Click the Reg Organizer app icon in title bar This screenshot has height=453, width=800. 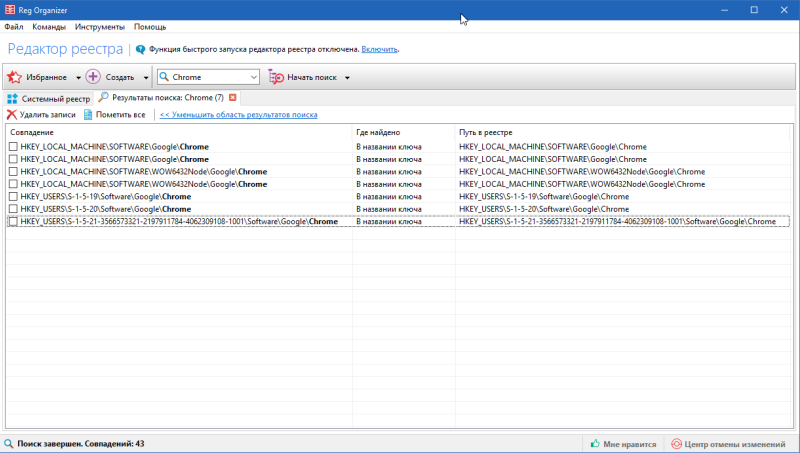pyautogui.click(x=10, y=10)
